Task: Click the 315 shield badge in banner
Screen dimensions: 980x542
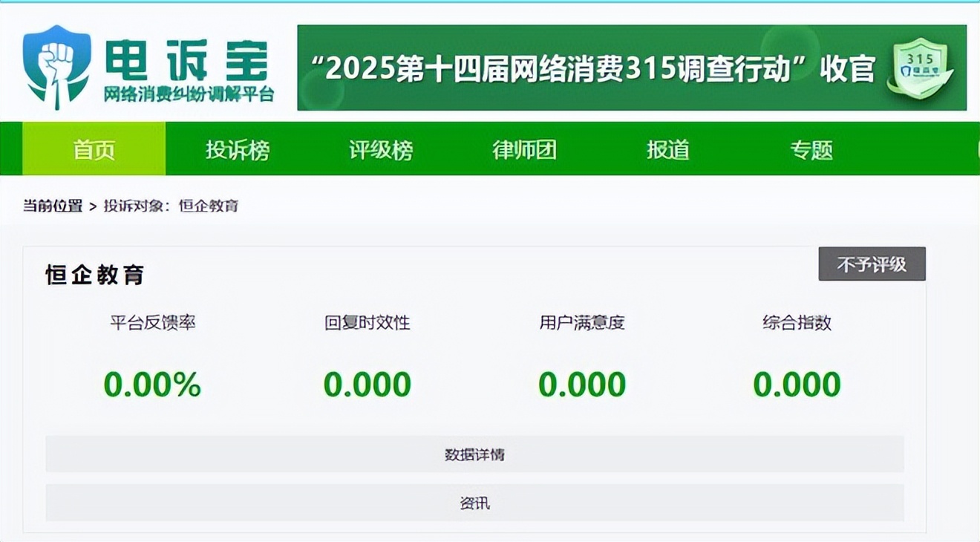Action: 921,68
